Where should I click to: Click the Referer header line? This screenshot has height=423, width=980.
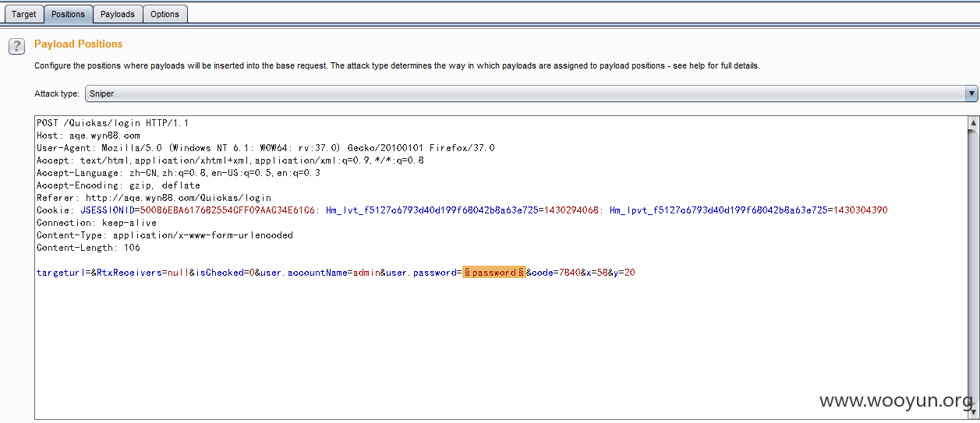pyautogui.click(x=154, y=198)
